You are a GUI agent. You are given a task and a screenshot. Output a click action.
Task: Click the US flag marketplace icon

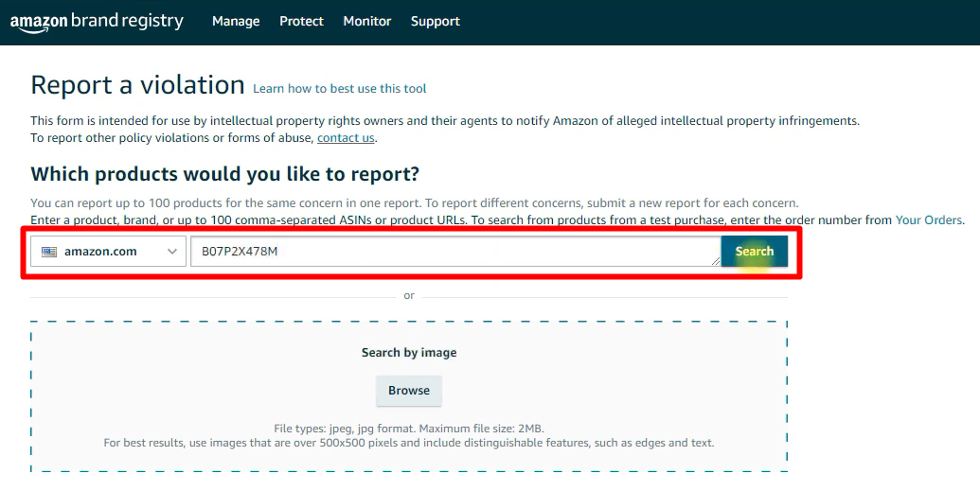tap(48, 252)
